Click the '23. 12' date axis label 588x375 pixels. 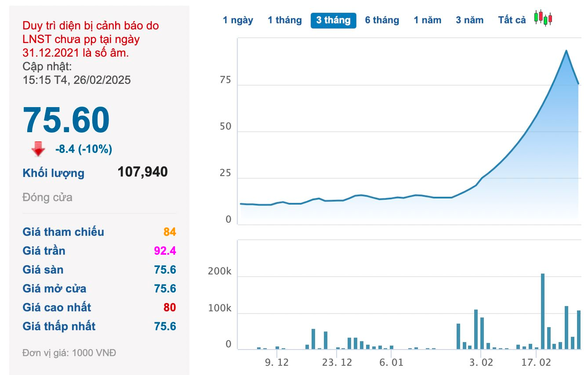point(337,363)
